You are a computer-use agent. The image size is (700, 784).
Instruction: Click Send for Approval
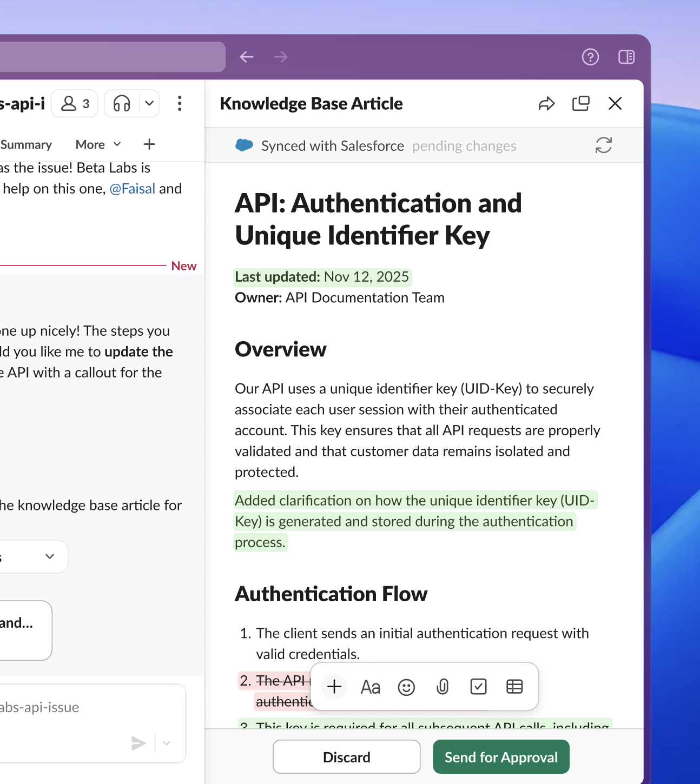tap(501, 757)
